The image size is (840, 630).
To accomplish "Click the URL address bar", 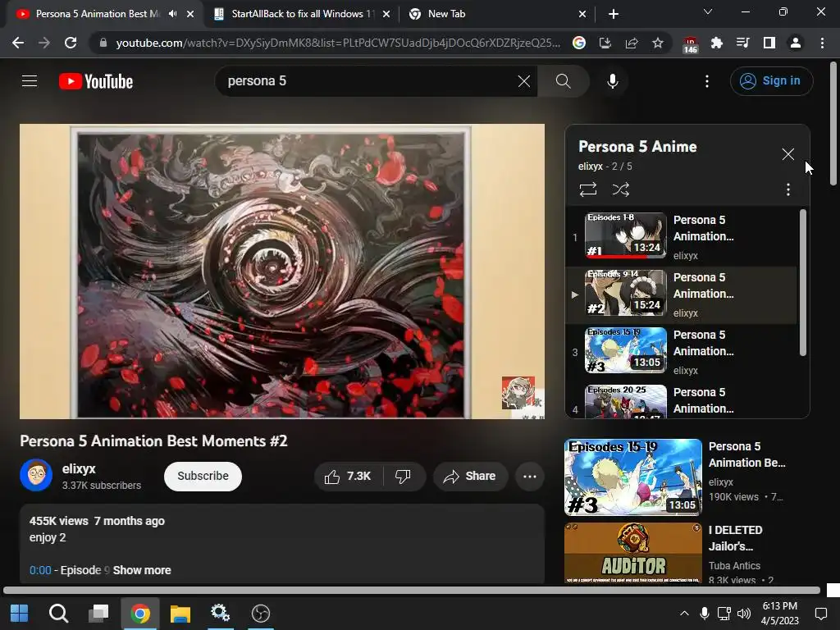I will click(x=339, y=43).
